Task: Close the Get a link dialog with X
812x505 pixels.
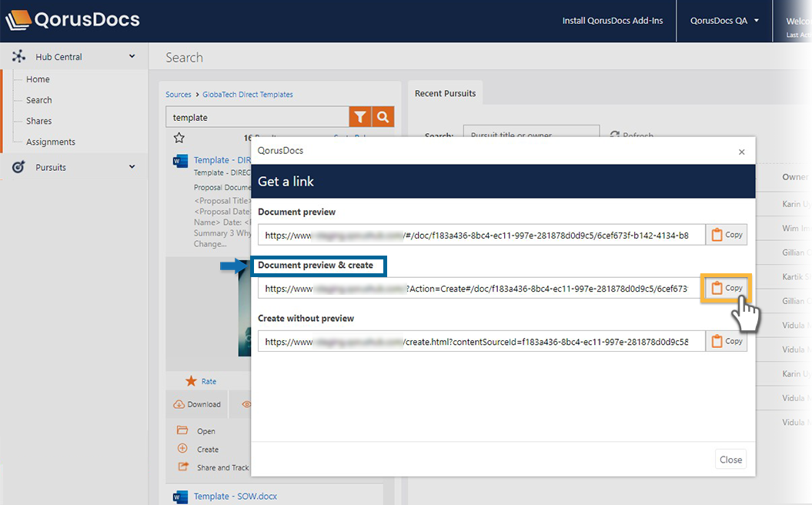Action: click(x=741, y=152)
